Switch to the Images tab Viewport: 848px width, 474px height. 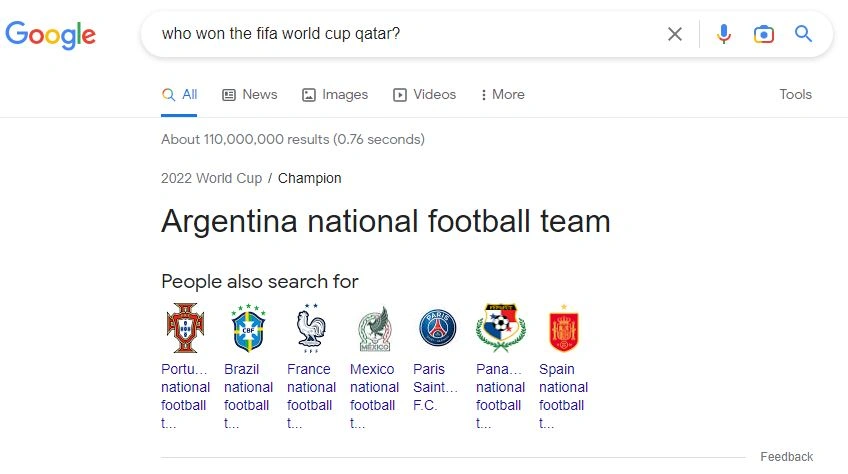(335, 95)
